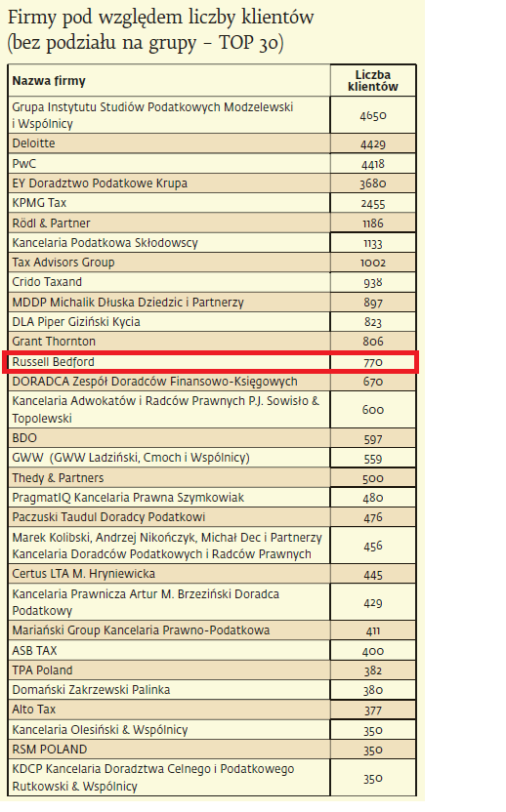The height and width of the screenshot is (812, 506).
Task: Click the 'Liczba klientów' column header
Action: point(373,81)
